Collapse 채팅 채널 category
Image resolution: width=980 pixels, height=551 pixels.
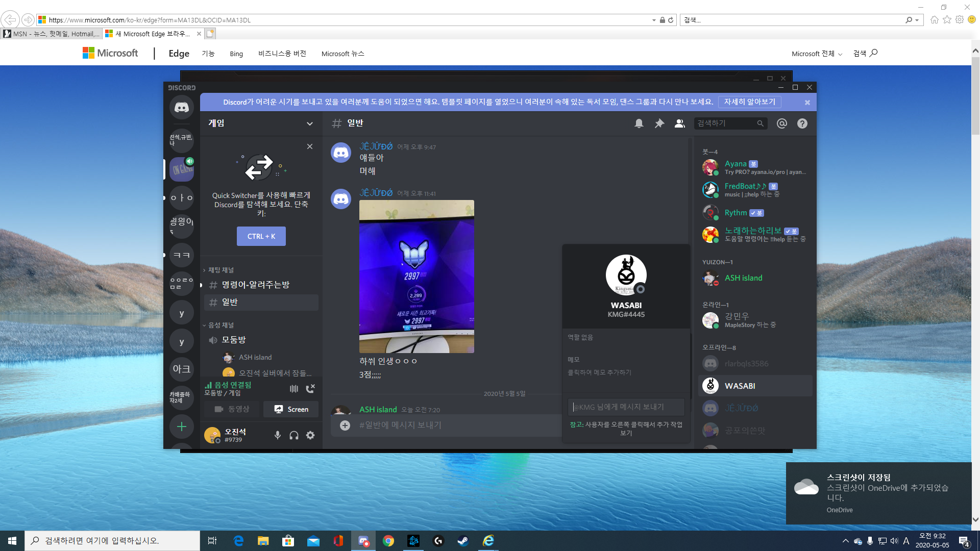tap(220, 270)
